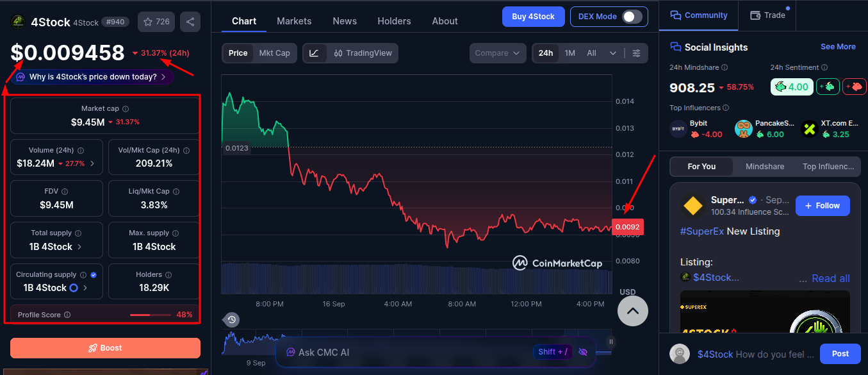Vote bearish with red plus bear icon
The image size is (868, 375).
coord(854,87)
